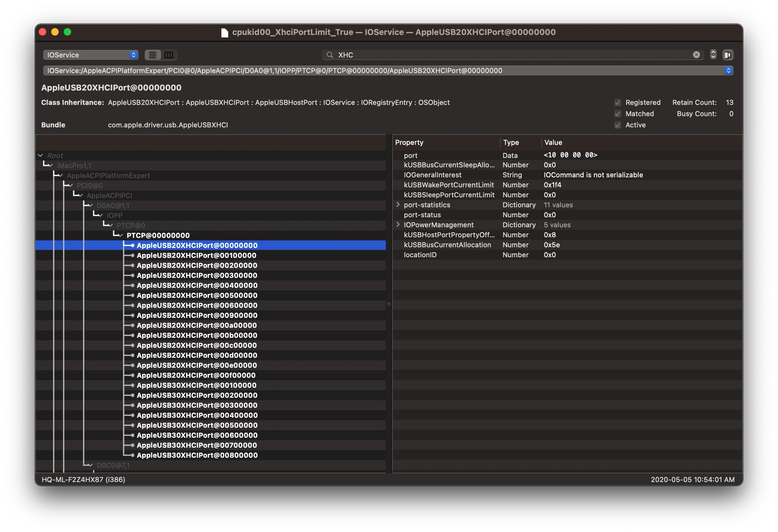Select AppleUSB20XHCIPort@00f00000 tree entry

(x=196, y=375)
